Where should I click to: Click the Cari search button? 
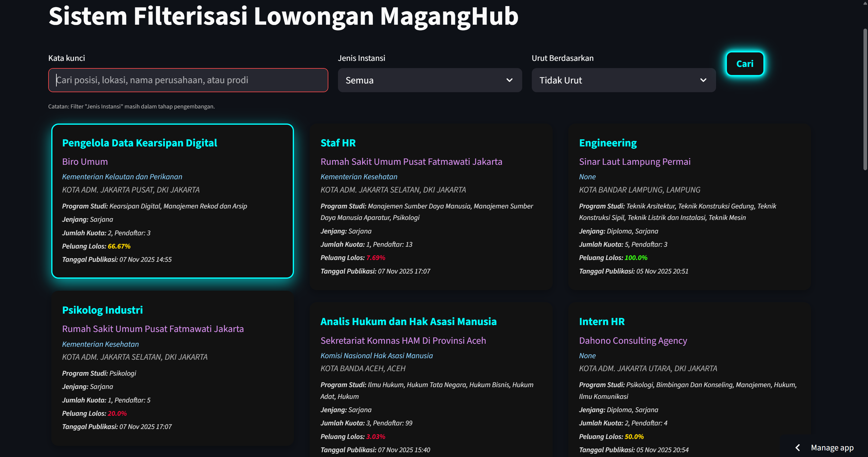(x=744, y=64)
